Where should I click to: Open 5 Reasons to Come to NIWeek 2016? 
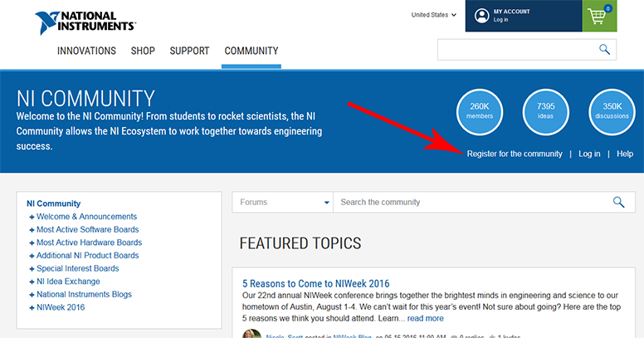tap(316, 284)
